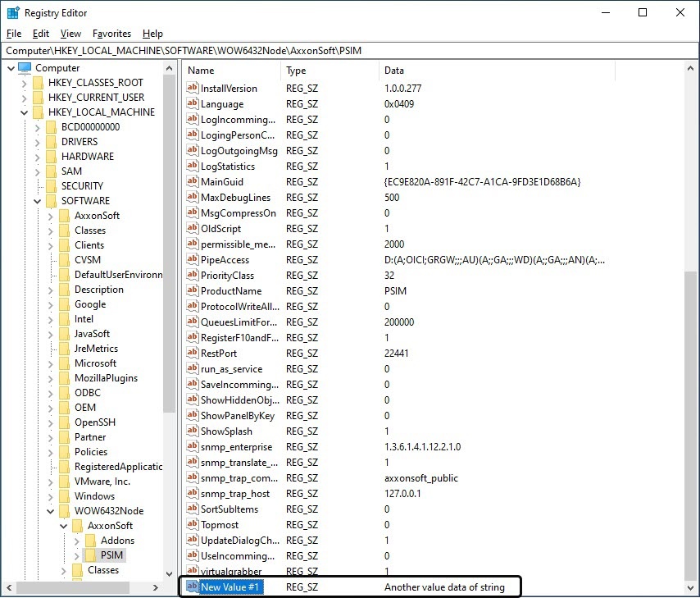Click the string icon beside snmp_trap_host
Viewport: 700px width, 598px height.
click(x=193, y=494)
